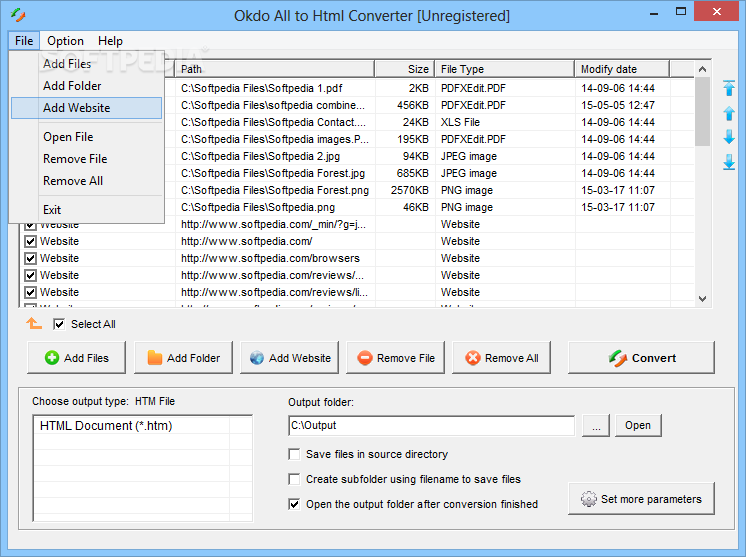The width and height of the screenshot is (746, 557).
Task: Click the Add Files button with green plus
Action: coord(77,358)
